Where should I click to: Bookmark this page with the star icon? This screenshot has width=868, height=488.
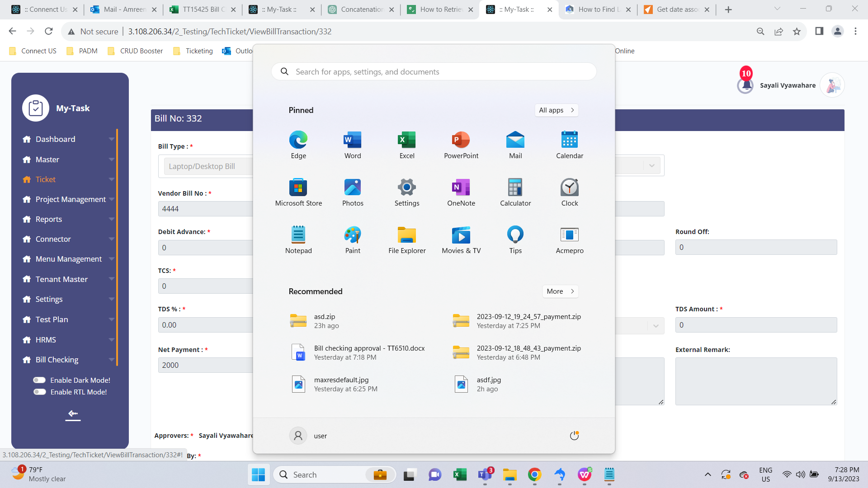(x=797, y=32)
